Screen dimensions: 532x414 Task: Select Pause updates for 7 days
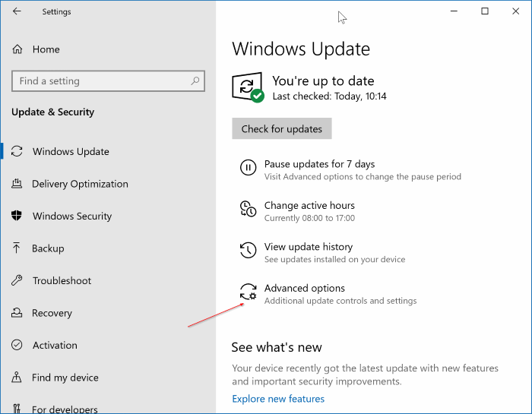[x=319, y=164]
